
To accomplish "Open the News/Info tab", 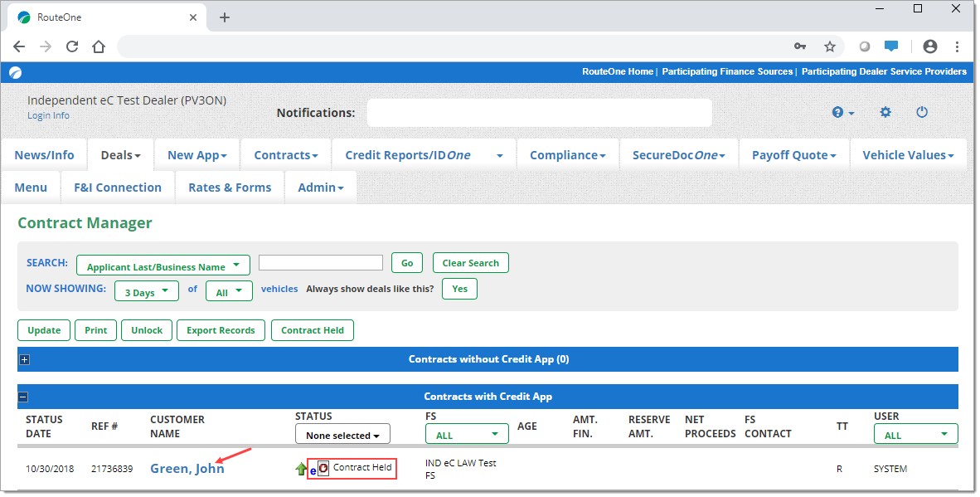I will coord(45,155).
